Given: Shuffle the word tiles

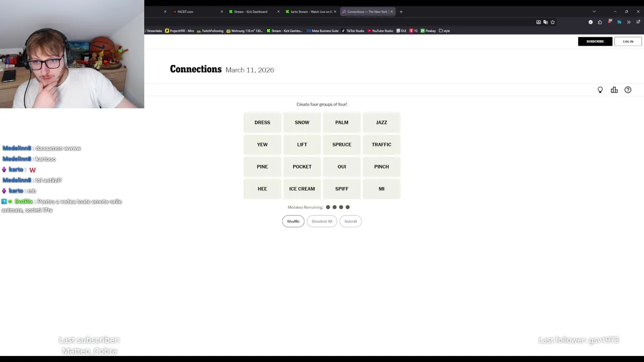Looking at the screenshot, I should click(293, 221).
